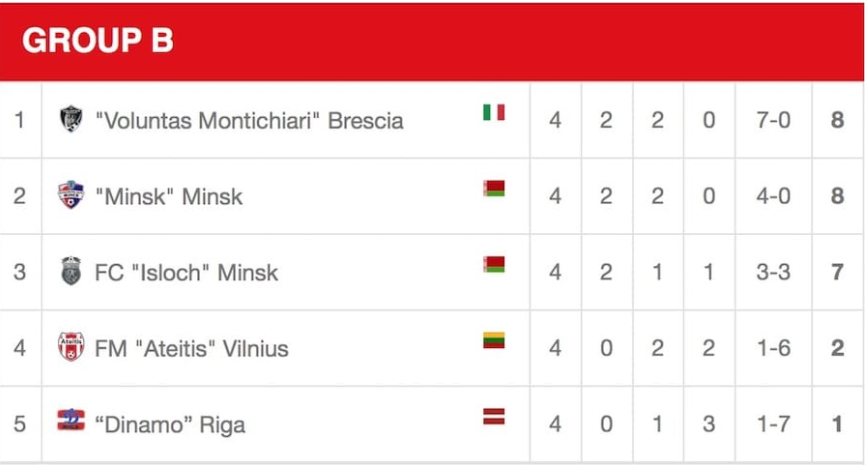Screen dimensions: 865x465
Task: Select the "Dinamo" Riga team name
Action: click(170, 425)
